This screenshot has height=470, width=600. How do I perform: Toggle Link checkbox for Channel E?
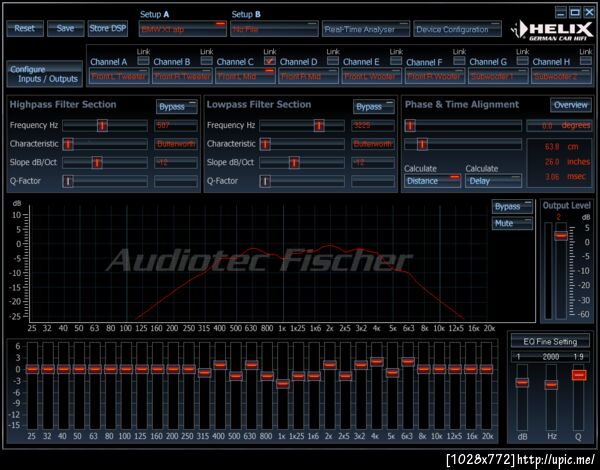396,60
